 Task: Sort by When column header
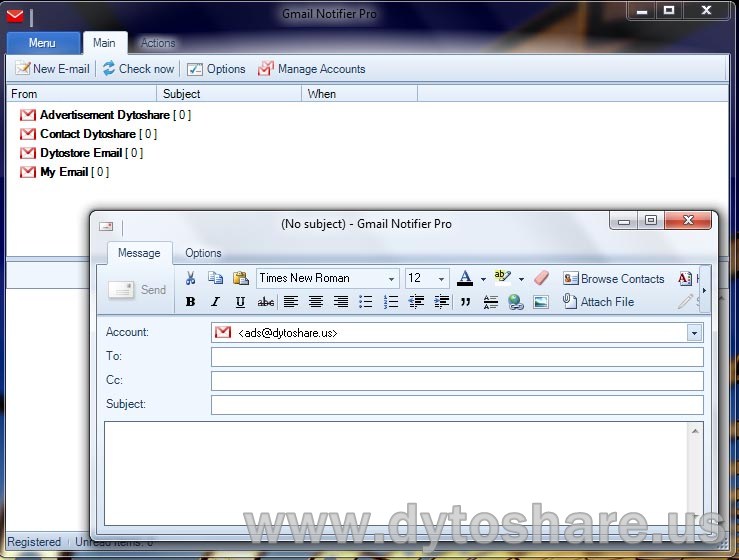point(360,94)
